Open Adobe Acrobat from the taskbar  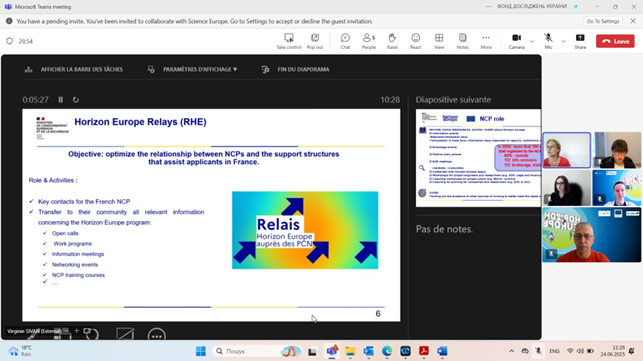click(424, 351)
